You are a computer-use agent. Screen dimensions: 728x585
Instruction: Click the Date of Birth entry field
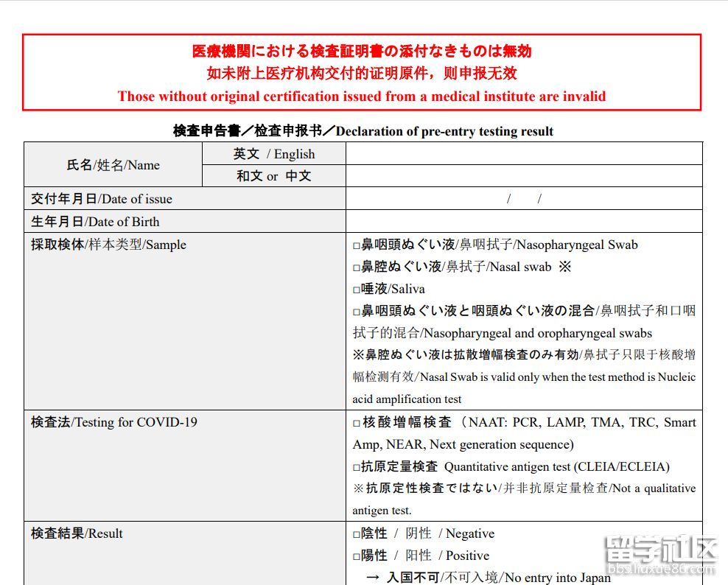point(523,222)
